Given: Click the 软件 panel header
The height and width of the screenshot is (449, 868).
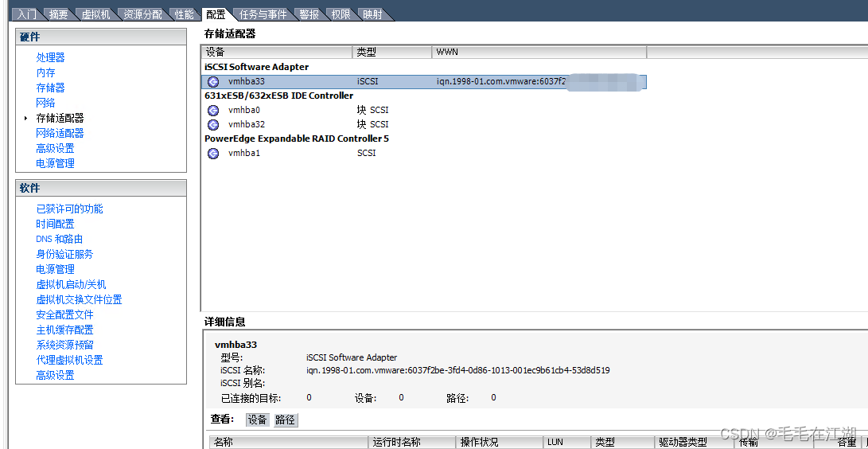Looking at the screenshot, I should pyautogui.click(x=101, y=188).
